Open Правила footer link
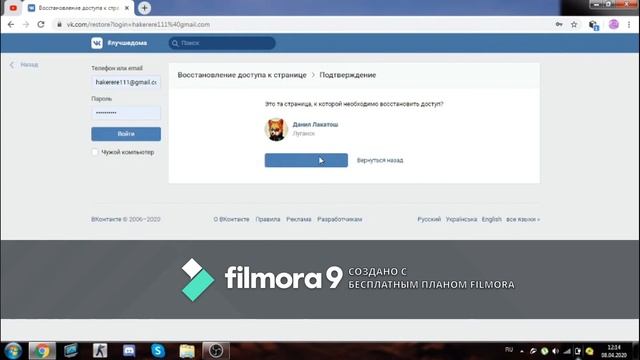 (268, 219)
